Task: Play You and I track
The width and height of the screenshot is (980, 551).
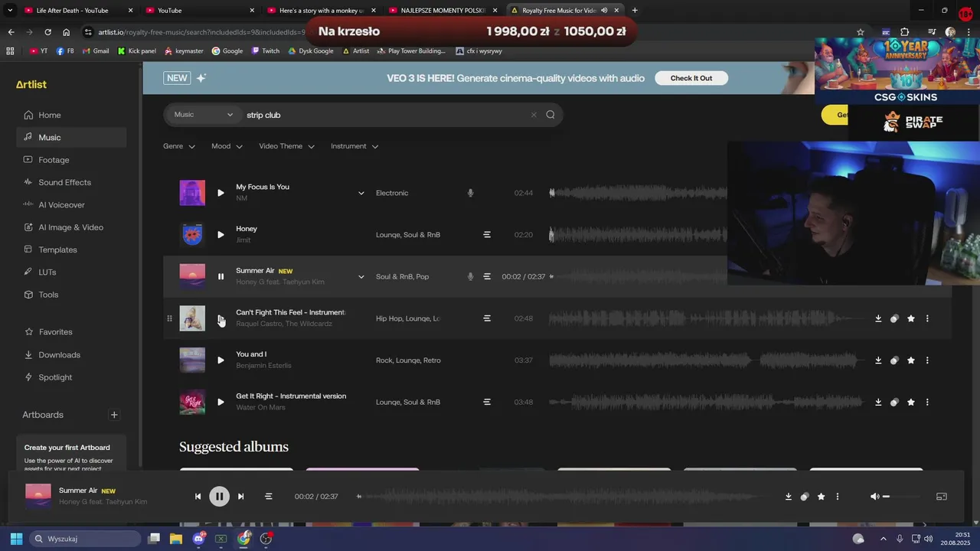Action: 220,360
